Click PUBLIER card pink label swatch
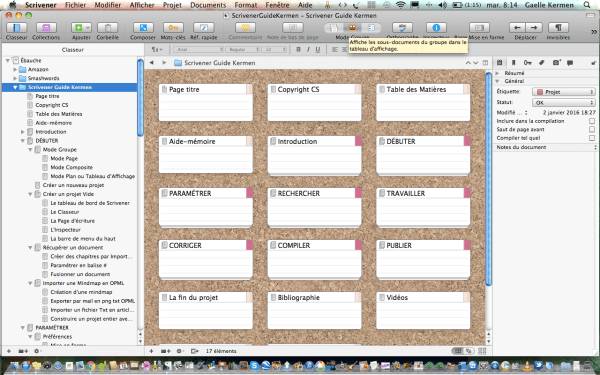Viewport: 600px width, 375px height. tap(467, 245)
